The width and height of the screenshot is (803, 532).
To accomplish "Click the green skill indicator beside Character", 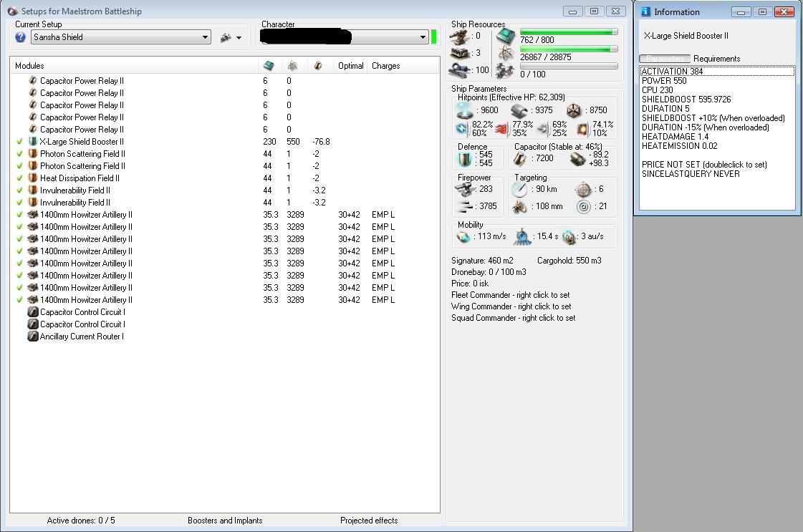I will coord(434,37).
